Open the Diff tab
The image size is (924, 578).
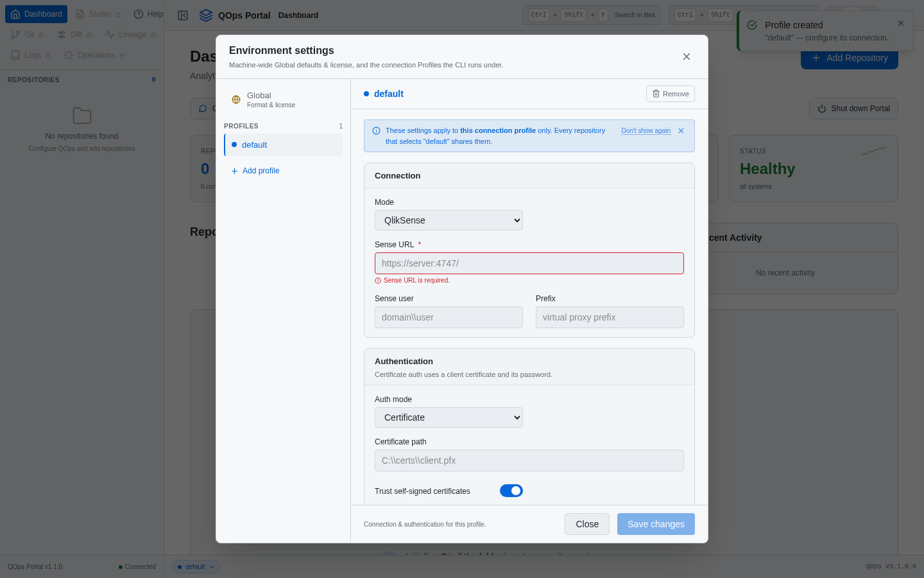[74, 35]
